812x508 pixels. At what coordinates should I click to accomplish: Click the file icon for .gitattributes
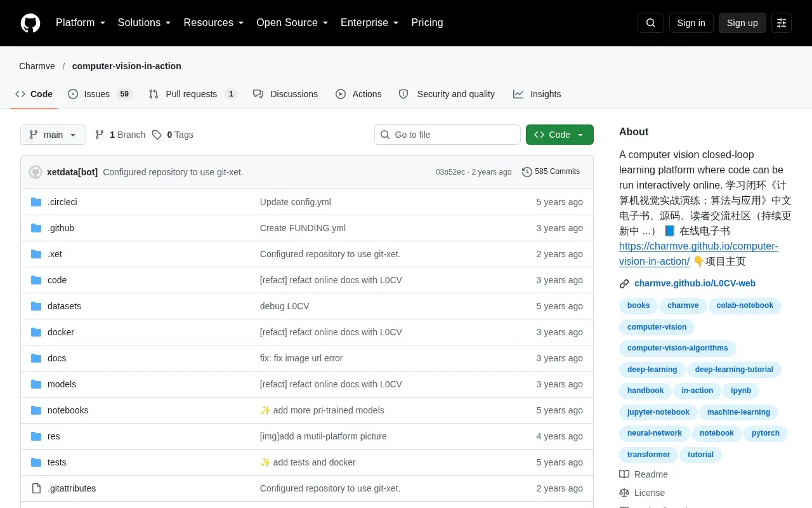pos(36,488)
